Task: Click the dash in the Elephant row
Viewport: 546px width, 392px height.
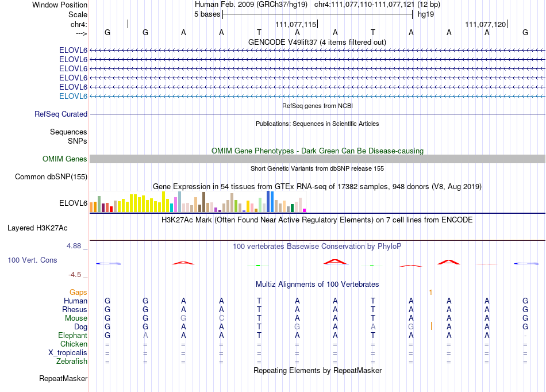Action: pos(525,336)
